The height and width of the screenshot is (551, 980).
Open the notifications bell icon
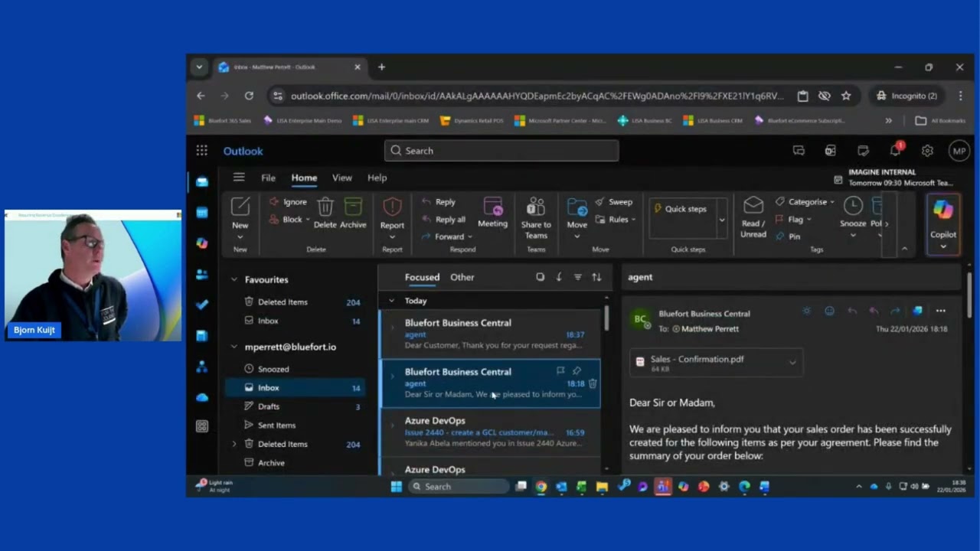click(x=895, y=151)
